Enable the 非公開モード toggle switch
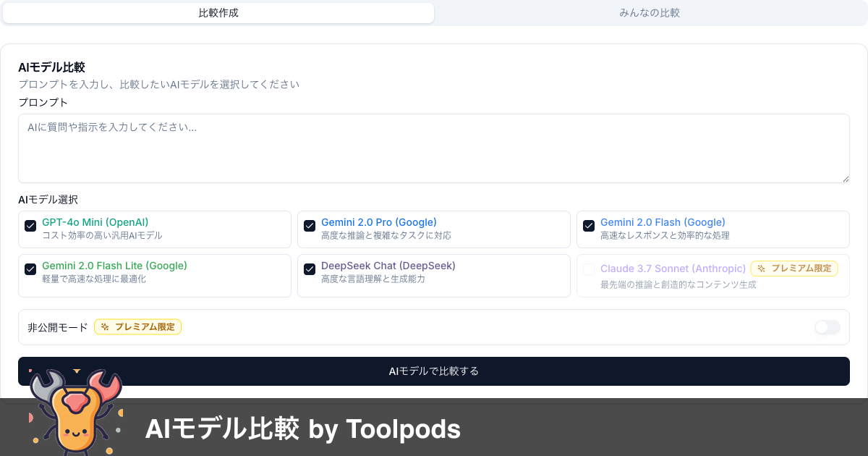868x456 pixels. click(x=827, y=327)
